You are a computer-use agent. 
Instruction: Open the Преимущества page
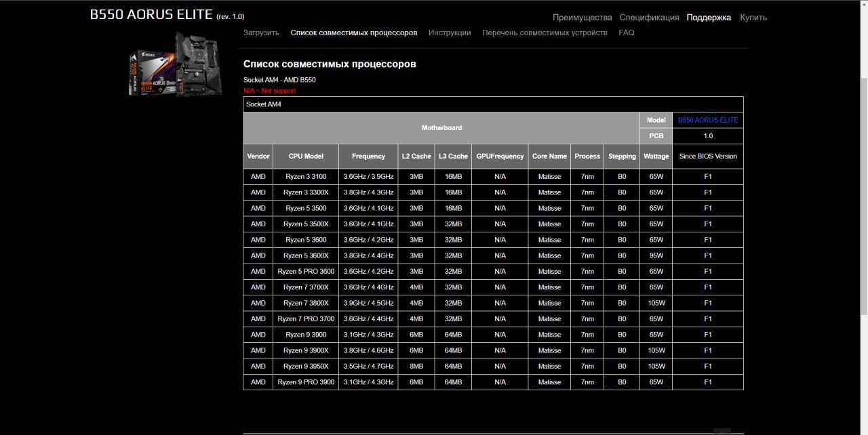click(582, 18)
